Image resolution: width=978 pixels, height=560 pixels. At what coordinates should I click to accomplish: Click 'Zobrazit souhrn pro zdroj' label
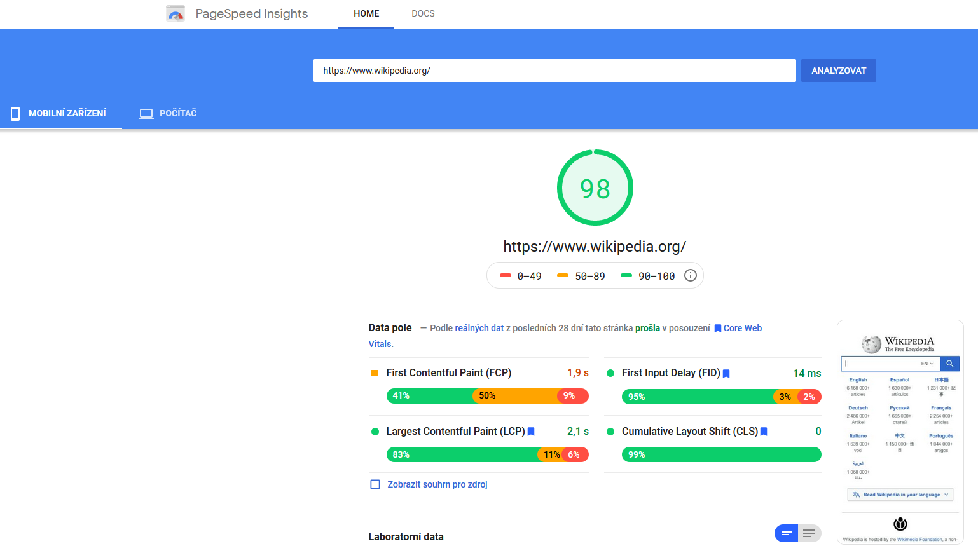pos(437,484)
